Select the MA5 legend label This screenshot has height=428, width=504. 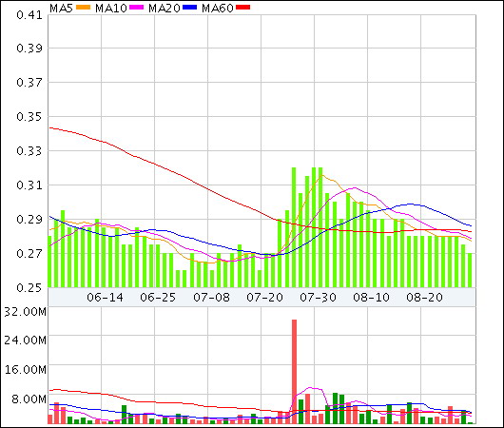(62, 8)
